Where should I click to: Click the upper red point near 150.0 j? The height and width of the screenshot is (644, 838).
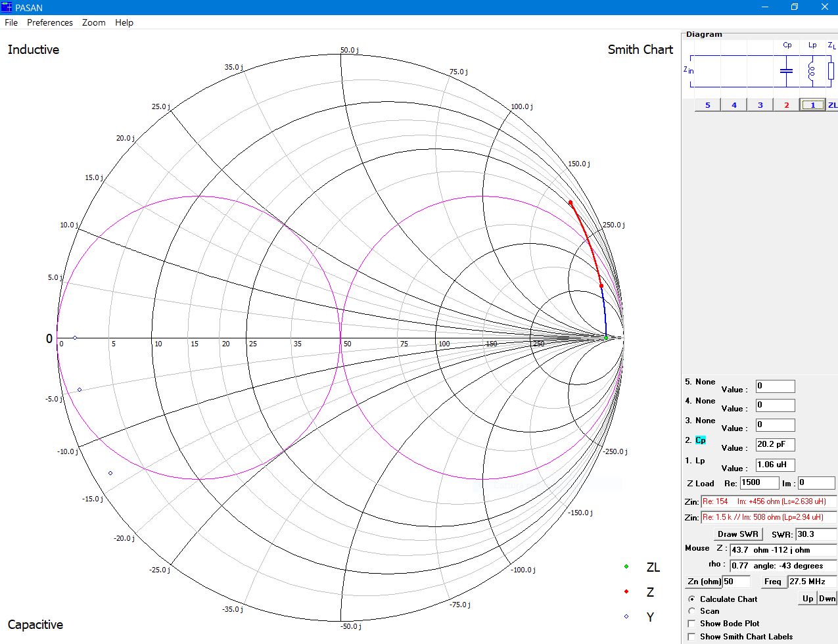(570, 202)
